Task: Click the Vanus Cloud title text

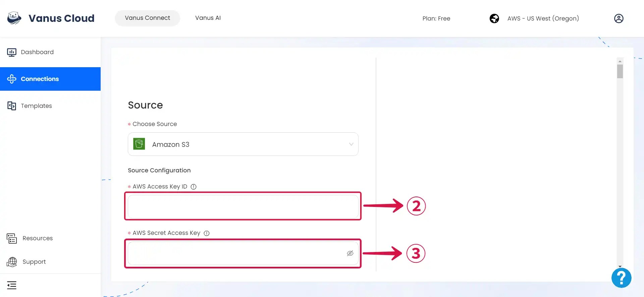Action: coord(61,18)
